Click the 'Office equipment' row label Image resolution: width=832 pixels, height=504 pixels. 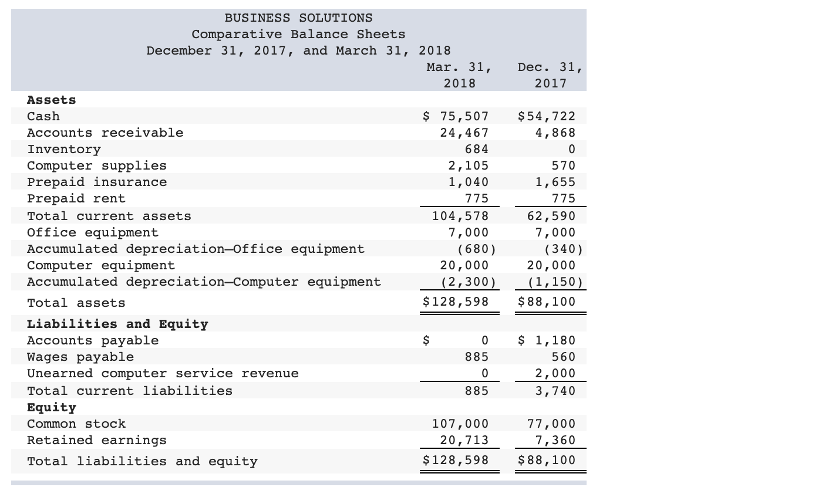(93, 232)
